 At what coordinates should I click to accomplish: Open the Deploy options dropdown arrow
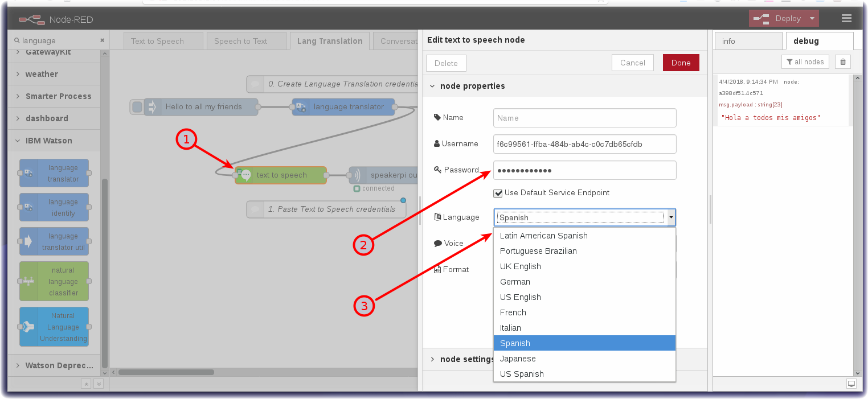[x=812, y=19]
